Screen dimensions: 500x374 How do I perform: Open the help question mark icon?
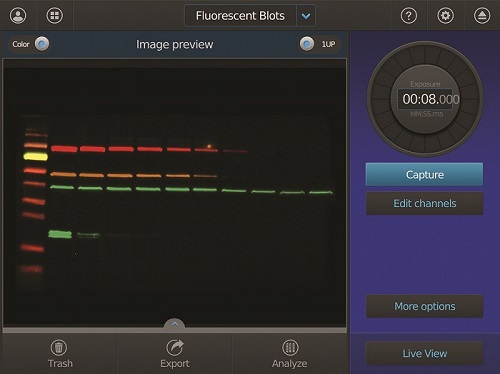point(409,15)
